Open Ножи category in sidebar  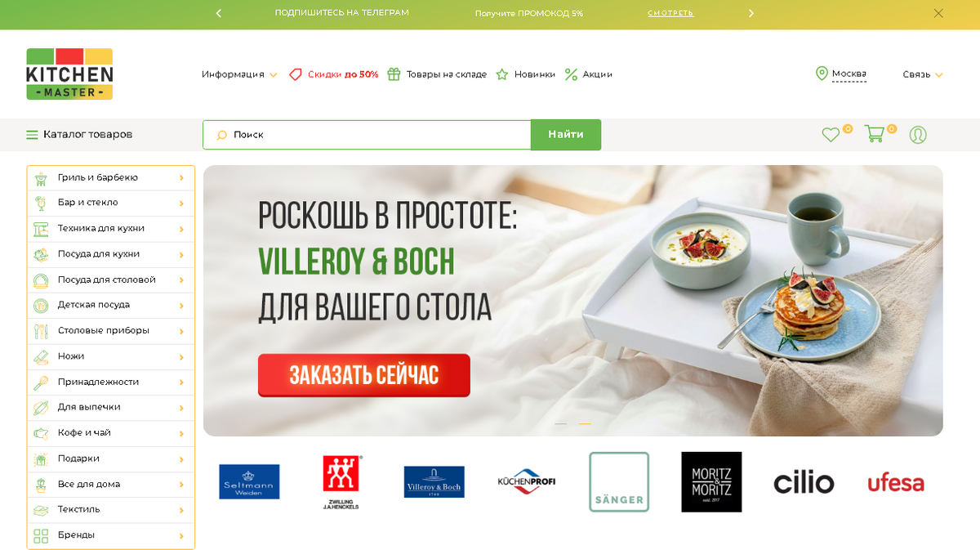(111, 356)
